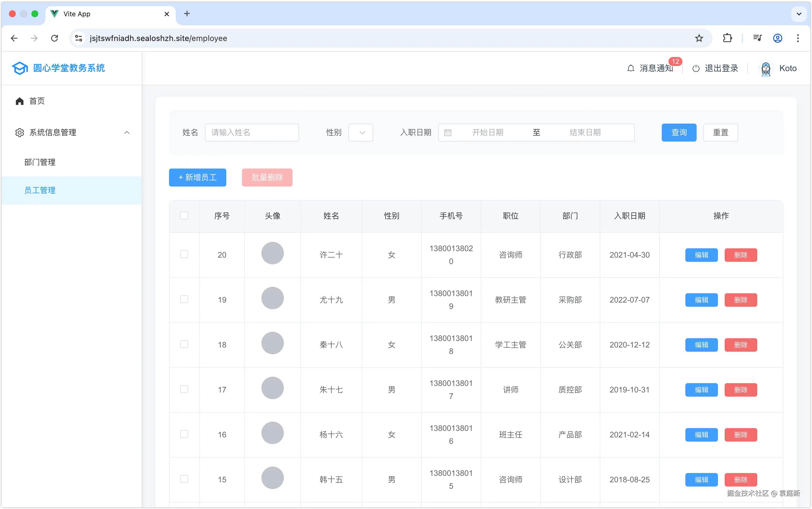Check the row checkbox for 许二十

pyautogui.click(x=184, y=255)
